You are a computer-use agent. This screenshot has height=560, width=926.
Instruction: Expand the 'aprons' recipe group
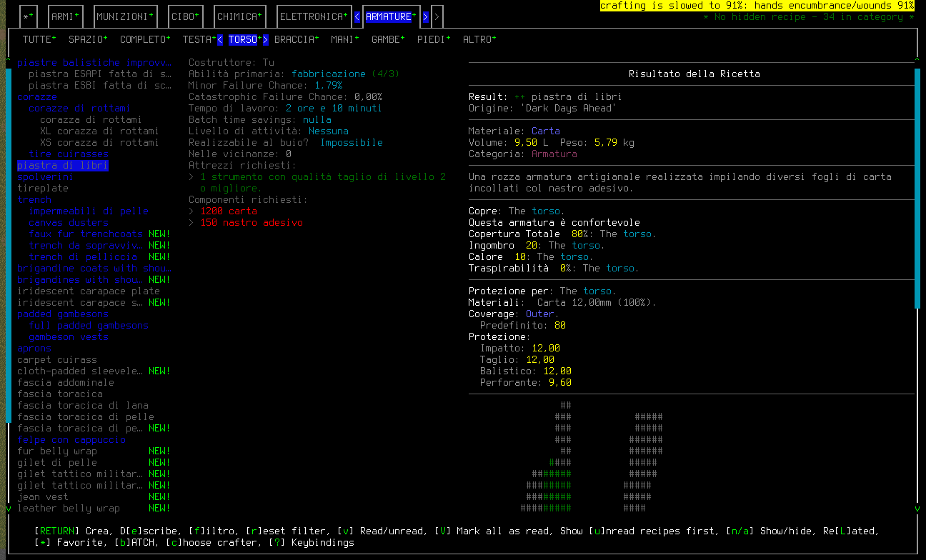click(34, 348)
